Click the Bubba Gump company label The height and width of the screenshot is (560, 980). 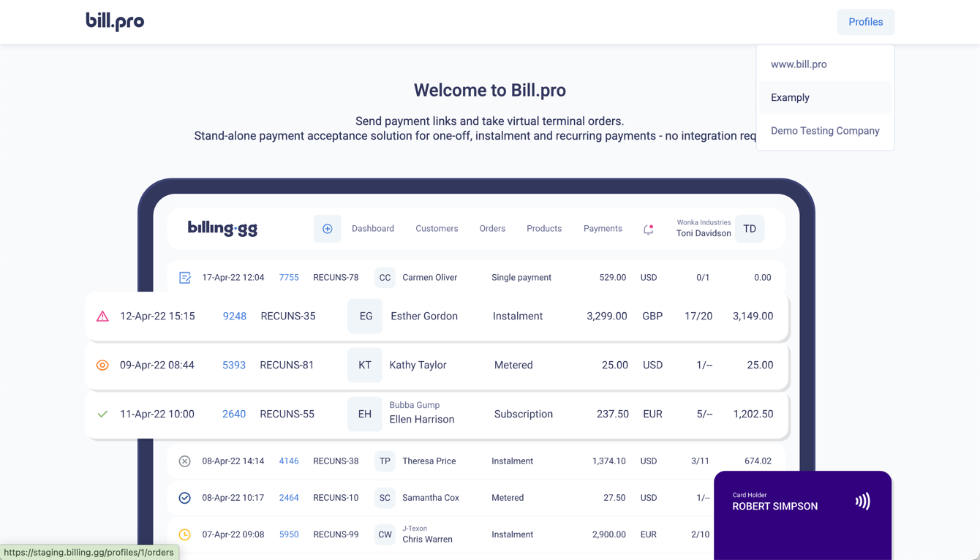coord(415,405)
